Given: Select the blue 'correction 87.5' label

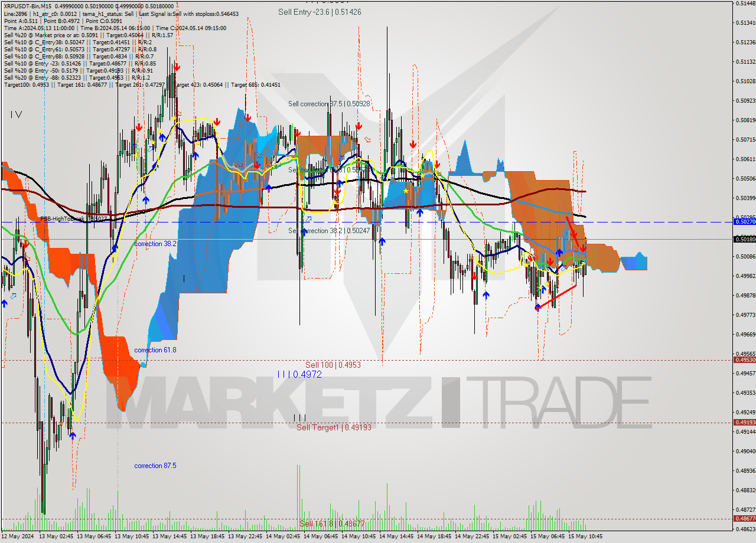Looking at the screenshot, I should point(155,466).
